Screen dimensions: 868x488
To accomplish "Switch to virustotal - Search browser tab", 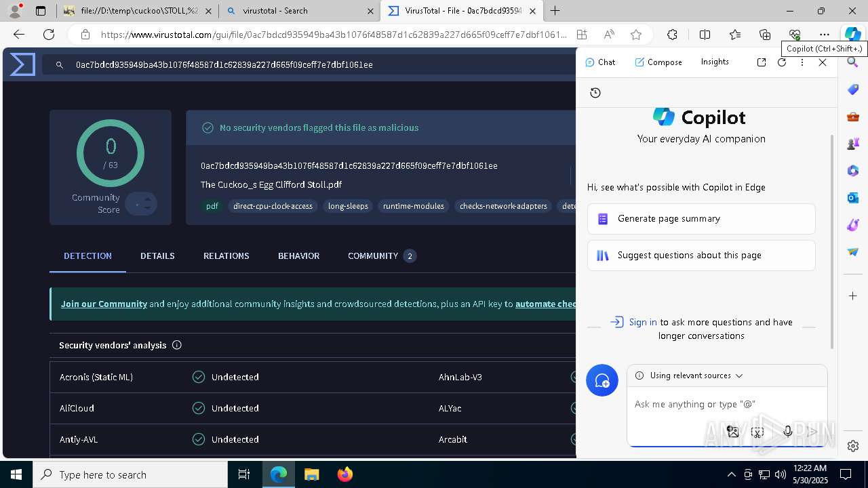I will coord(299,11).
